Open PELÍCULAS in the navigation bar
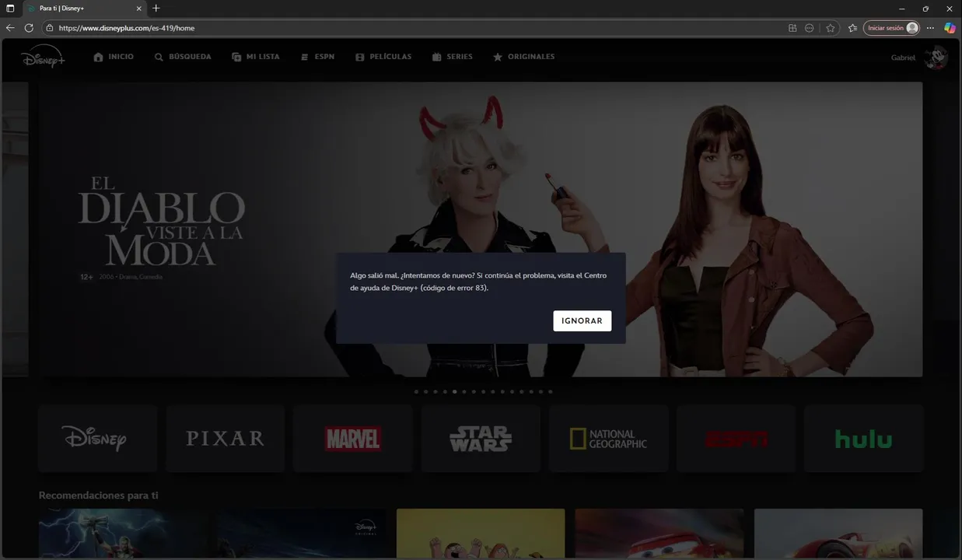This screenshot has width=962, height=560. pos(383,57)
